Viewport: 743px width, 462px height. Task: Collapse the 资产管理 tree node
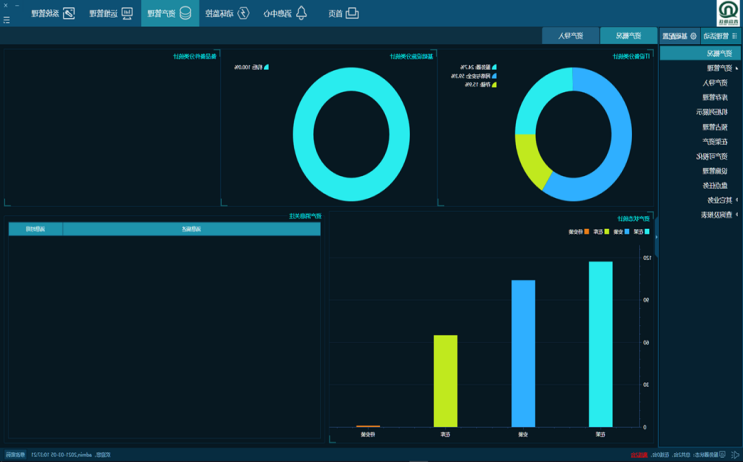pyautogui.click(x=737, y=68)
